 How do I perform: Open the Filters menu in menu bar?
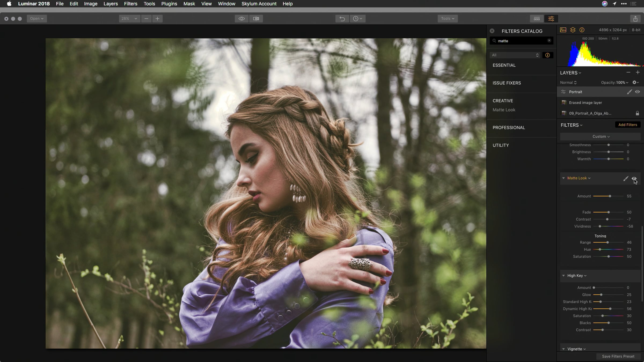[130, 4]
